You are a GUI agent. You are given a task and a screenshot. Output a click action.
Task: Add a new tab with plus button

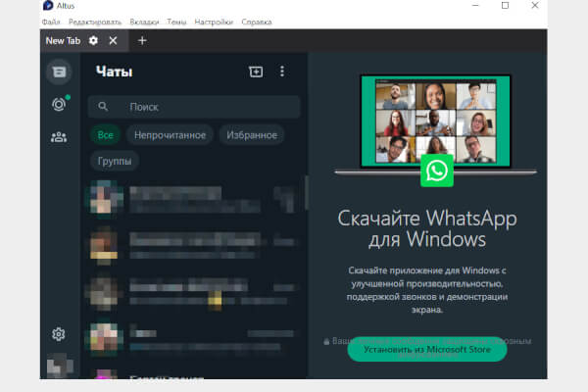pos(142,40)
